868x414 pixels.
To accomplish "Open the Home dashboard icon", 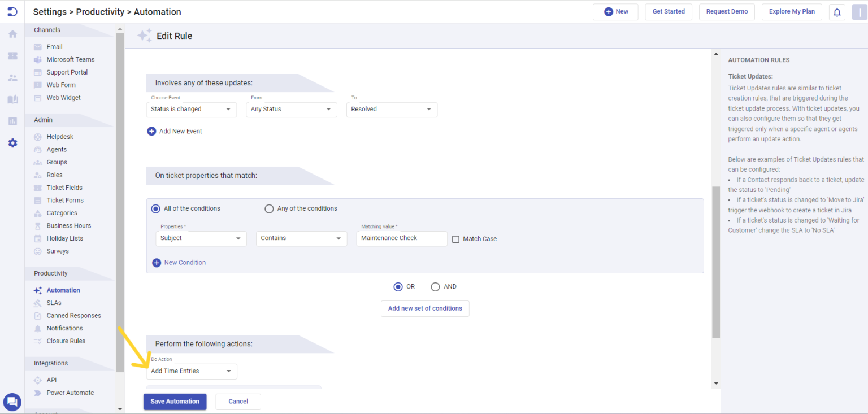I will coord(12,34).
